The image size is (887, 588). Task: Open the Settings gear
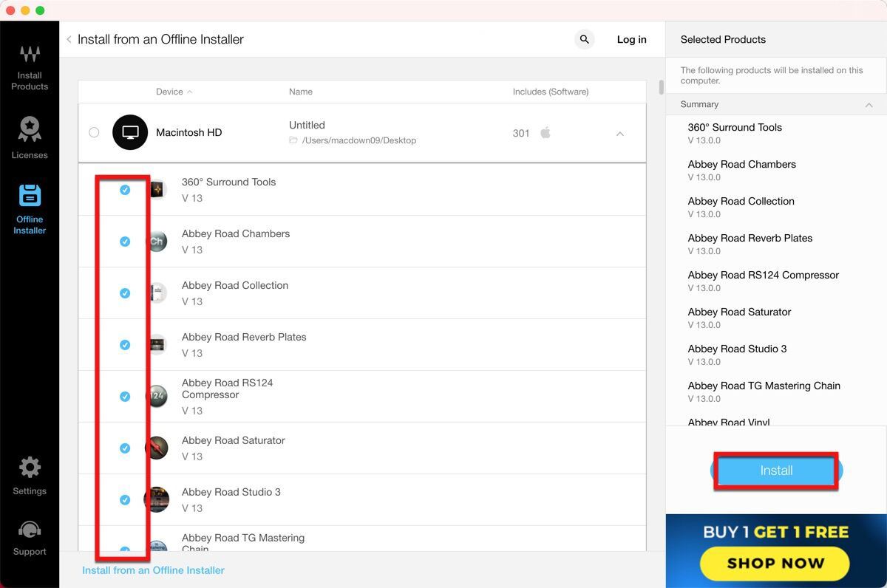30,476
